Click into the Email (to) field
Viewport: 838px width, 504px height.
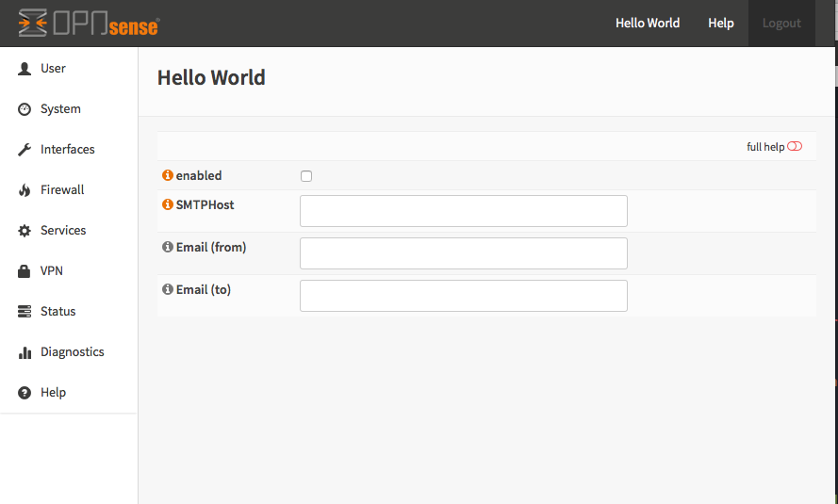[464, 296]
